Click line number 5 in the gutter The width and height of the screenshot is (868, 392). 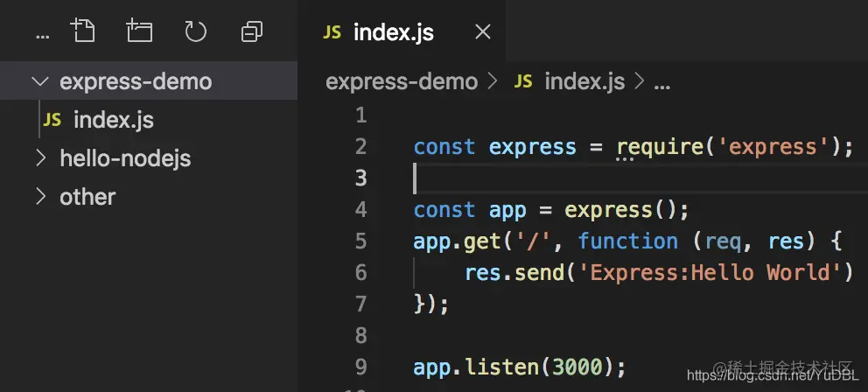click(360, 242)
